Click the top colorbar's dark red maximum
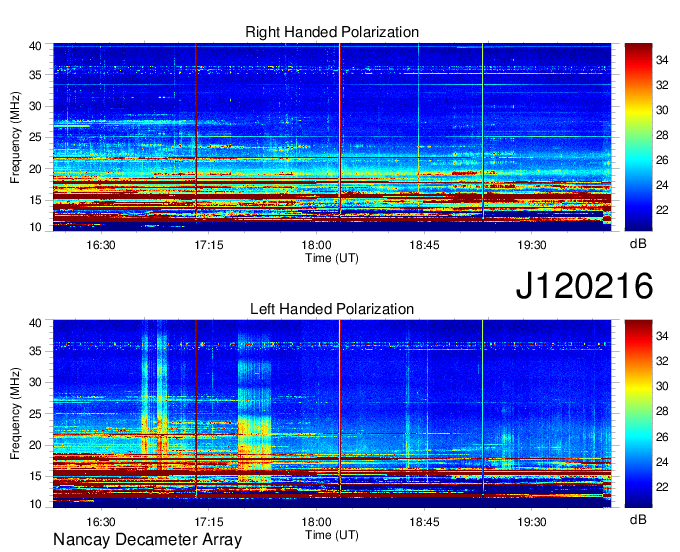The width and height of the screenshot is (680, 552). [638, 47]
